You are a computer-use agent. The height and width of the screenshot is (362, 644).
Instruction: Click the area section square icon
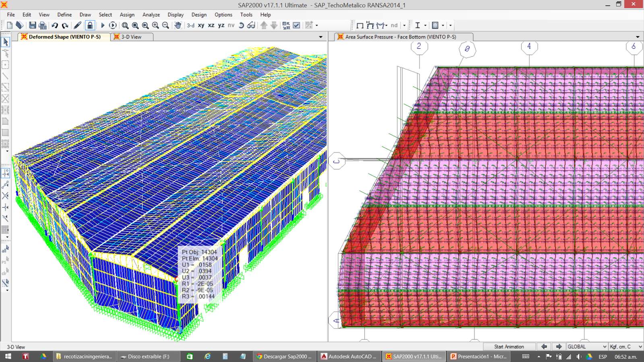435,25
